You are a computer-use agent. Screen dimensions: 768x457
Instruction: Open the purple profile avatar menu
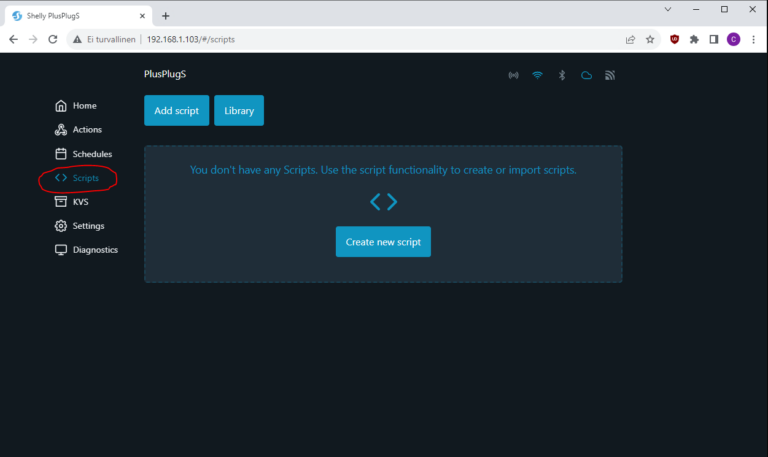[x=733, y=39]
